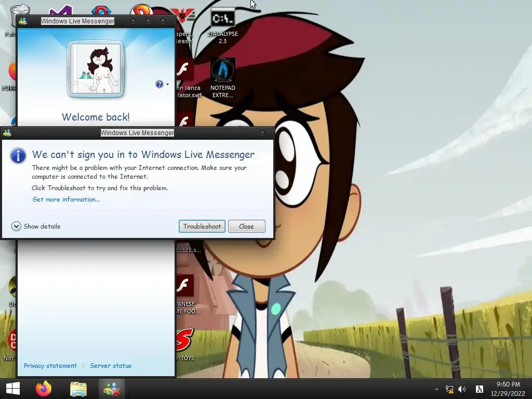The image size is (532, 399).
Task: Click the Windows Live Messenger taskbar button
Action: pos(112,389)
